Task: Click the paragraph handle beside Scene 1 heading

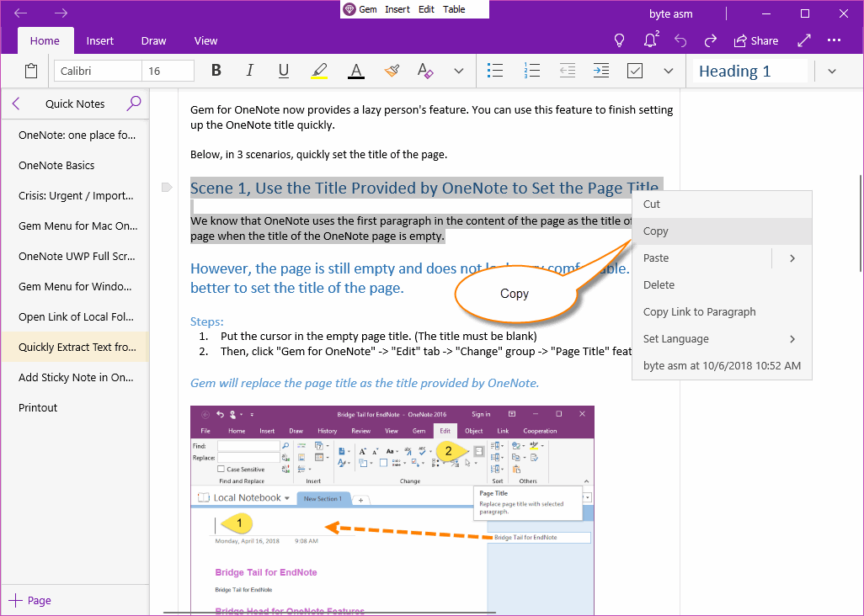Action: pos(167,187)
